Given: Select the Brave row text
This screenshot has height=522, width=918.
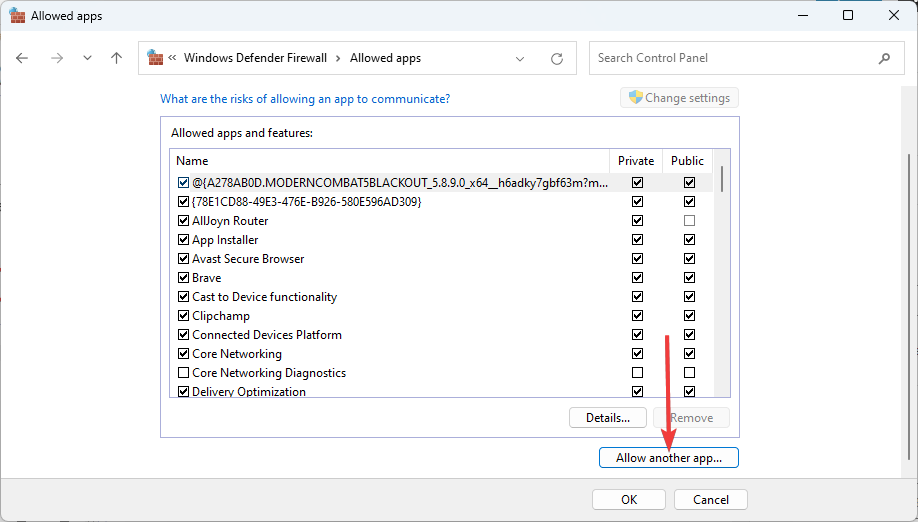Looking at the screenshot, I should click(x=207, y=278).
